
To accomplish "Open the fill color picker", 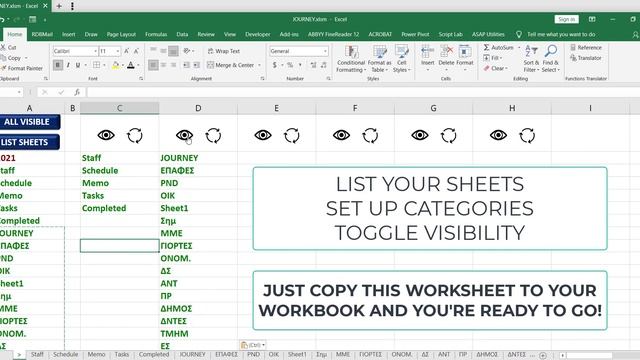I will 116,65.
